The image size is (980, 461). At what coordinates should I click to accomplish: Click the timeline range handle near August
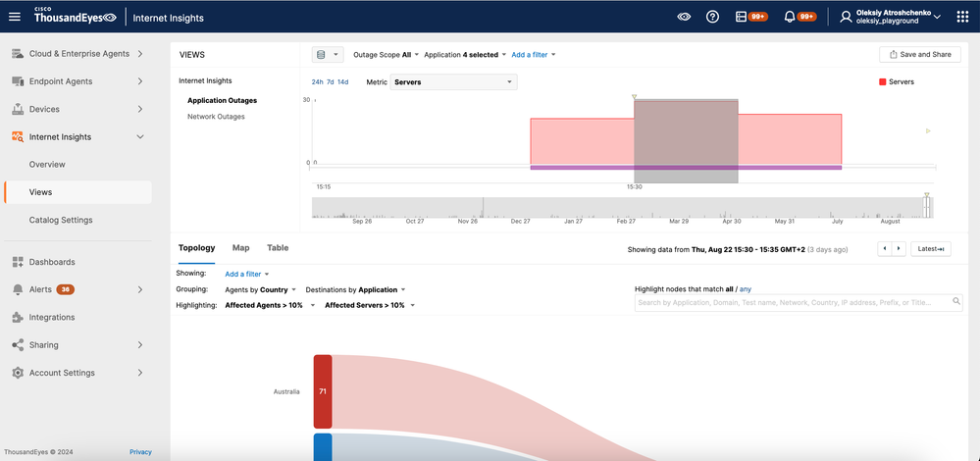(x=927, y=207)
